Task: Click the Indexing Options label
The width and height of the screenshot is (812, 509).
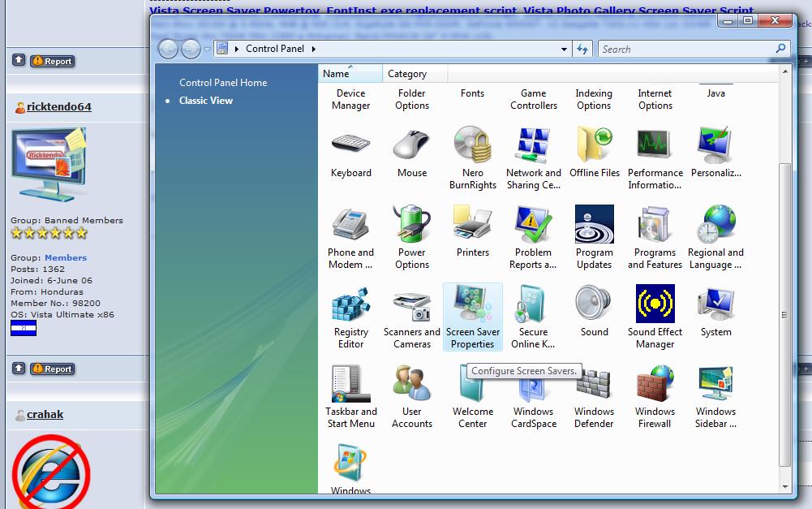Action: point(594,99)
